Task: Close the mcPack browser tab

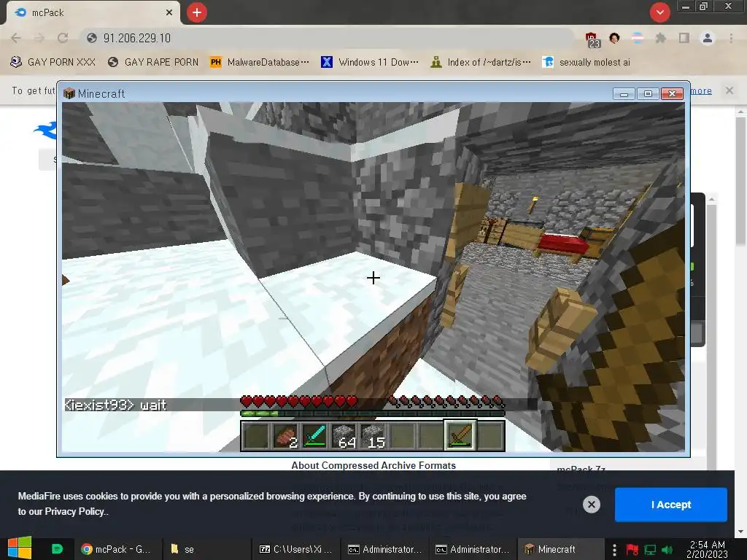Action: pyautogui.click(x=169, y=13)
